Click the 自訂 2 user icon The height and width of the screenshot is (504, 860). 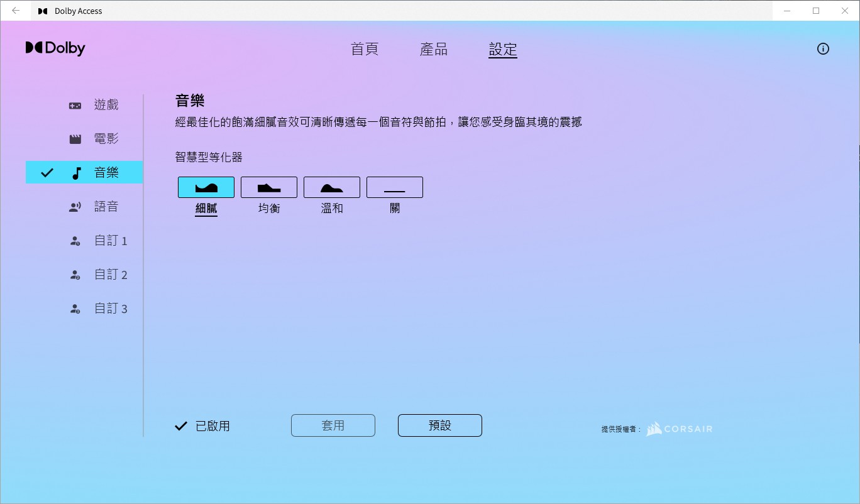click(x=75, y=275)
